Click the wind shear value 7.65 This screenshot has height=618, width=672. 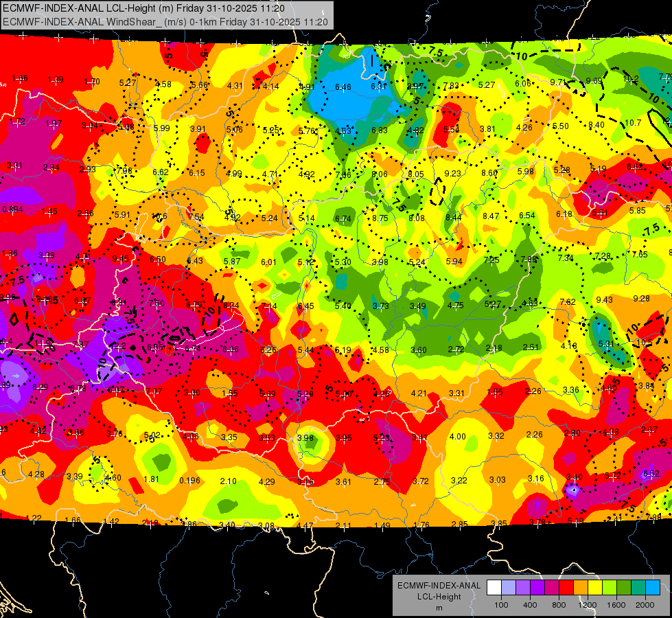coord(640,254)
